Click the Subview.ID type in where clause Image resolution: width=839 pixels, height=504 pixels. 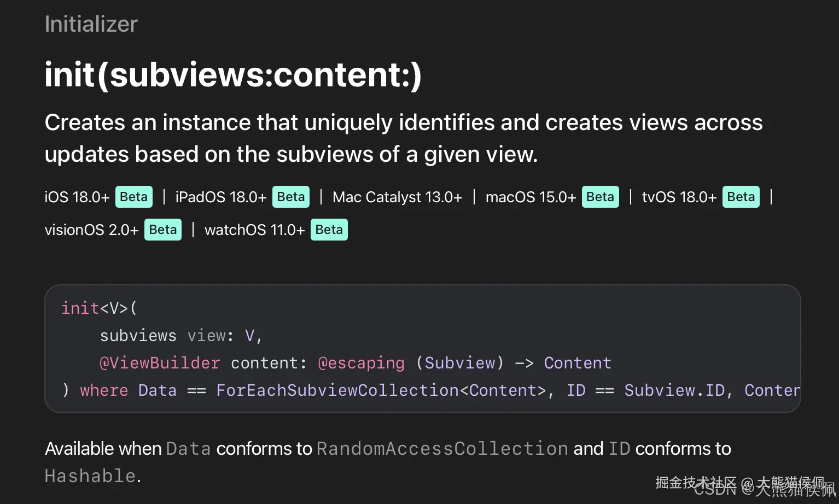pyautogui.click(x=675, y=390)
